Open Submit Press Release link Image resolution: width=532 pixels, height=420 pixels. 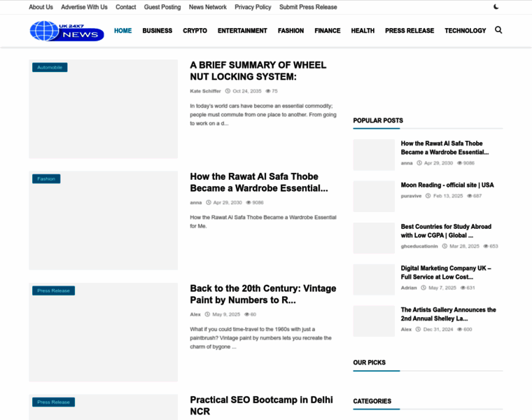pos(308,7)
